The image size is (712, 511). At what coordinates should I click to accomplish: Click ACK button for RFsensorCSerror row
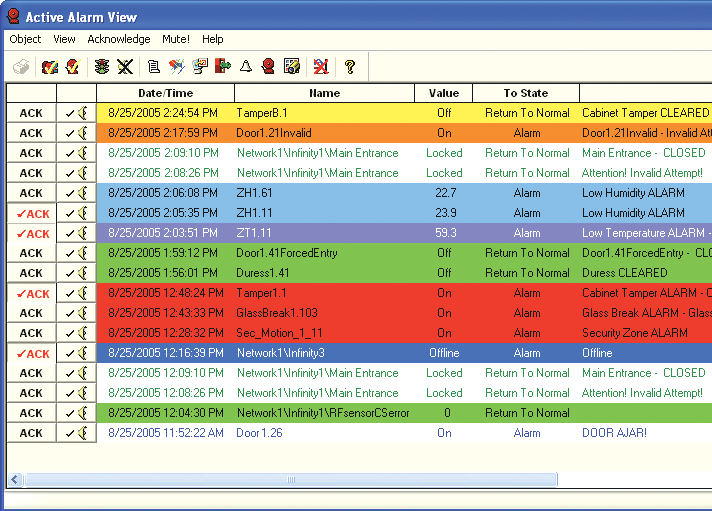point(31,413)
